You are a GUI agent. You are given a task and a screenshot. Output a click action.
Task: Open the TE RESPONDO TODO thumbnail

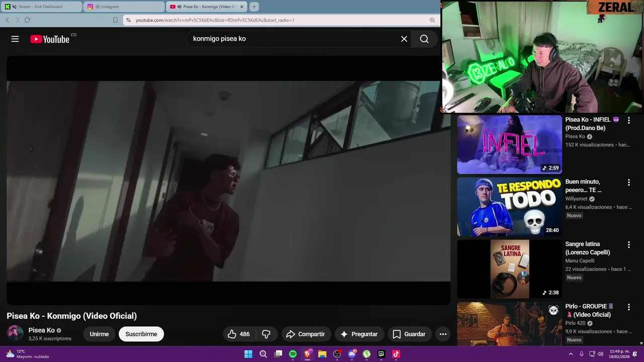click(x=509, y=207)
